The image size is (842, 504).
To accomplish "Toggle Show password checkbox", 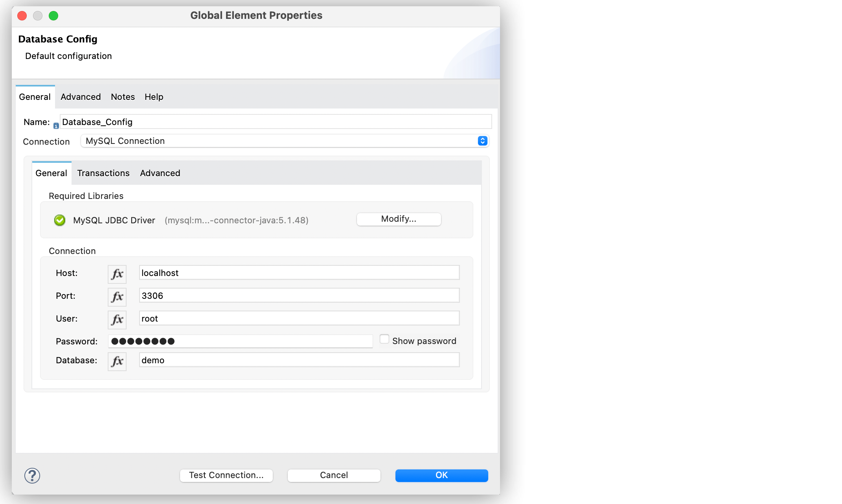I will click(x=383, y=340).
